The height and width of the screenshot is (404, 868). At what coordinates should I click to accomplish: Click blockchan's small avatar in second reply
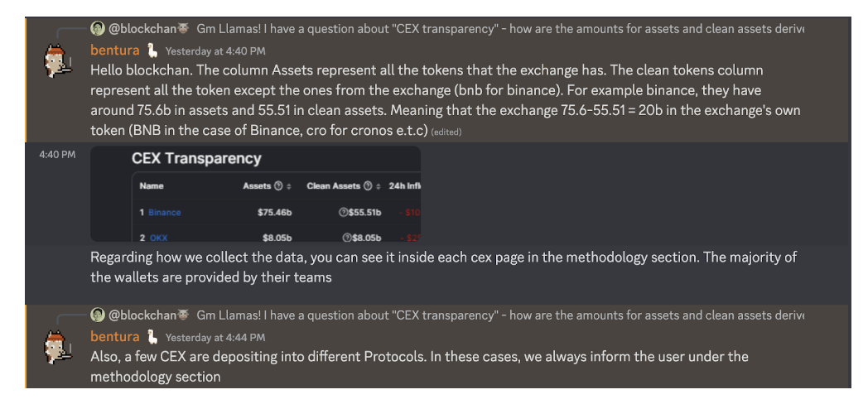point(98,315)
